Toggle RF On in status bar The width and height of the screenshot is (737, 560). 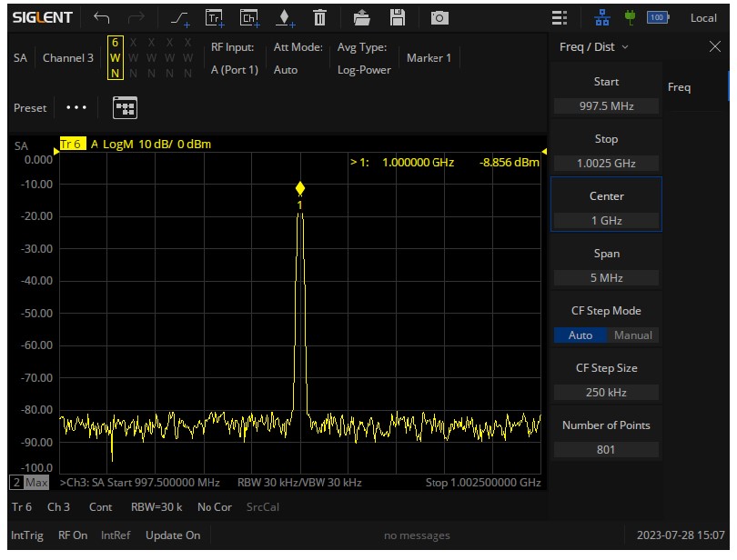pos(73,535)
